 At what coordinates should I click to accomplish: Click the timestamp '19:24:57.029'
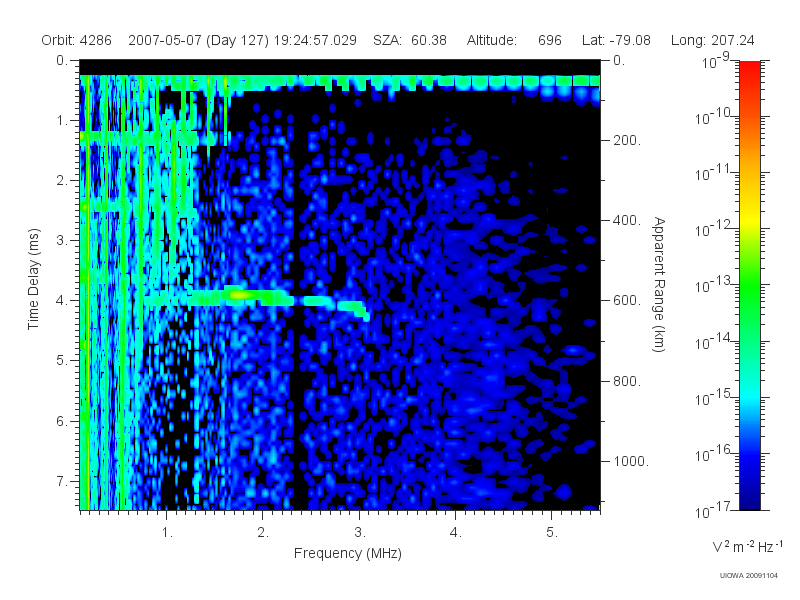coord(315,40)
